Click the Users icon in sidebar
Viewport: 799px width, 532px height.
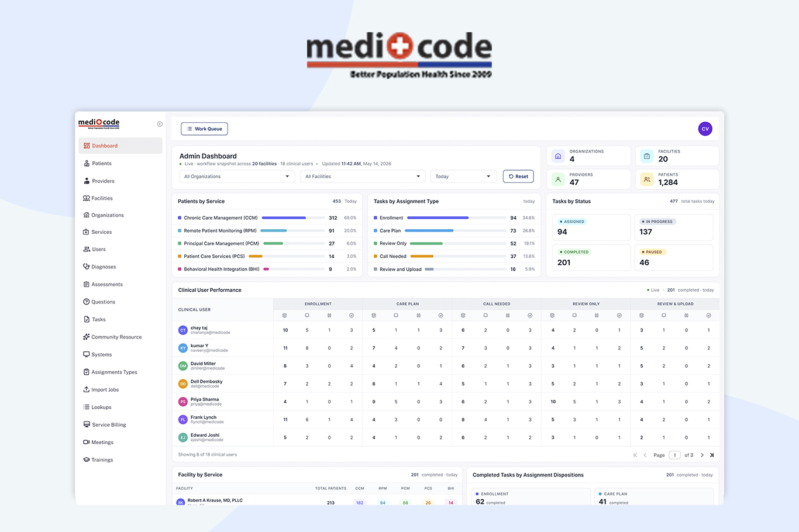[x=87, y=249]
